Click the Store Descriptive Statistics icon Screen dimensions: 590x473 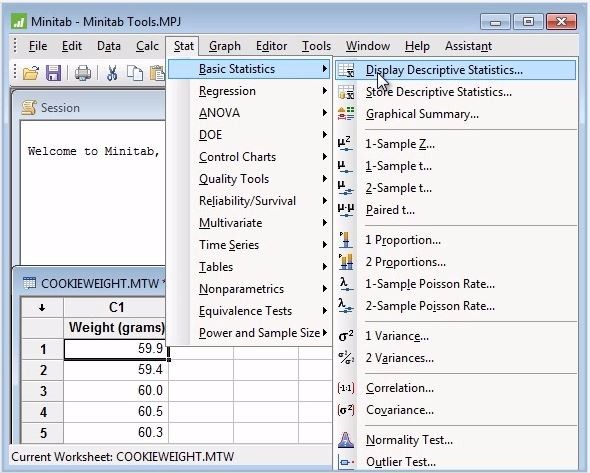(346, 92)
